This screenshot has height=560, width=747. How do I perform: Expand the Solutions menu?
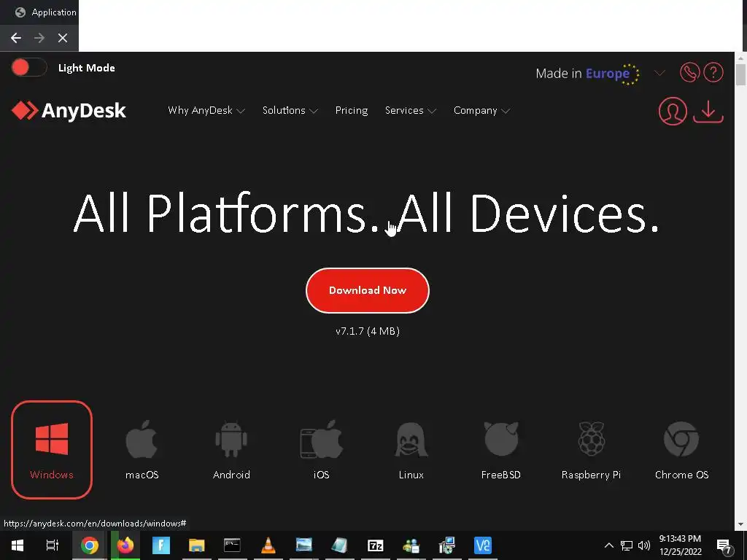point(290,111)
